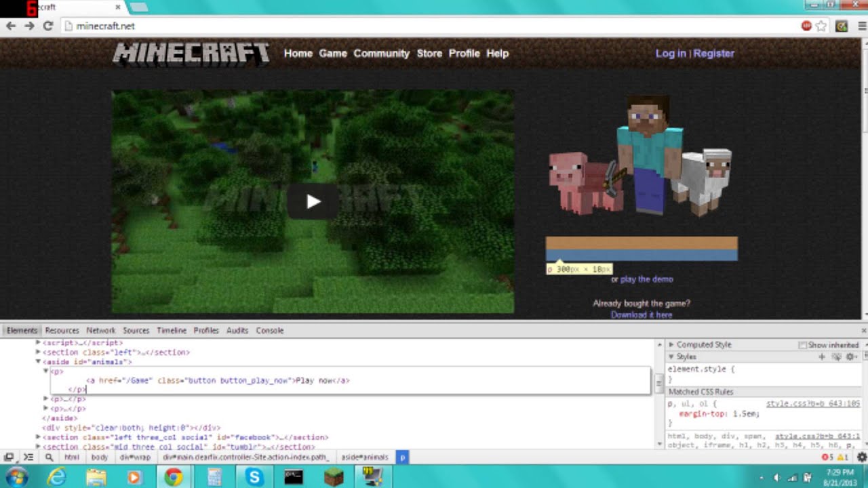Image resolution: width=868 pixels, height=488 pixels.
Task: Select the aside#animals breadcrumb
Action: pyautogui.click(x=365, y=457)
